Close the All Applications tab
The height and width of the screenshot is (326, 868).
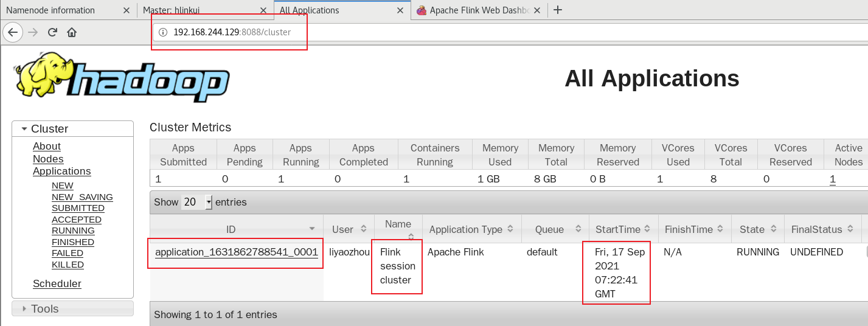(400, 10)
